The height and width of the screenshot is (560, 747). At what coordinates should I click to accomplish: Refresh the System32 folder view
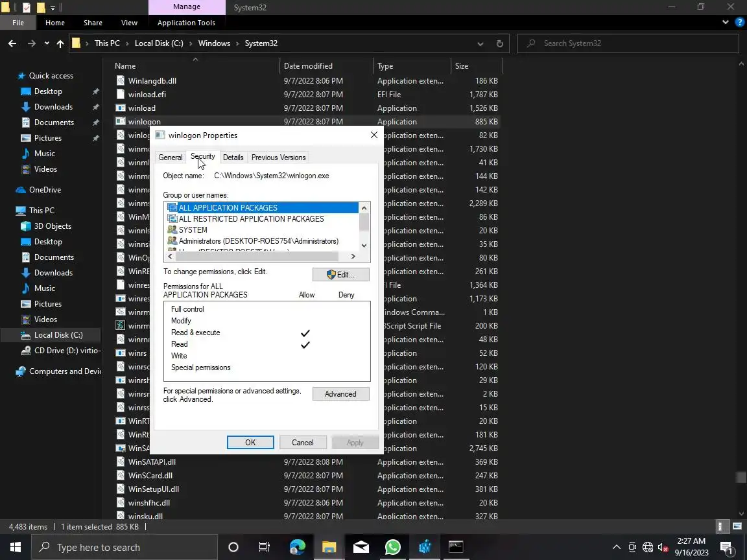pyautogui.click(x=500, y=43)
